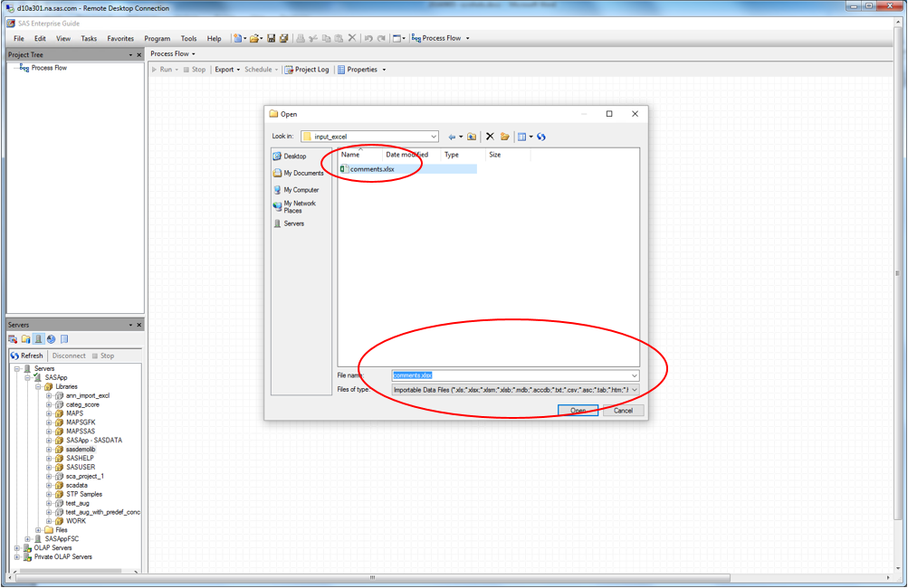Click the Print toolbar icon
908x588 pixels.
[301, 38]
